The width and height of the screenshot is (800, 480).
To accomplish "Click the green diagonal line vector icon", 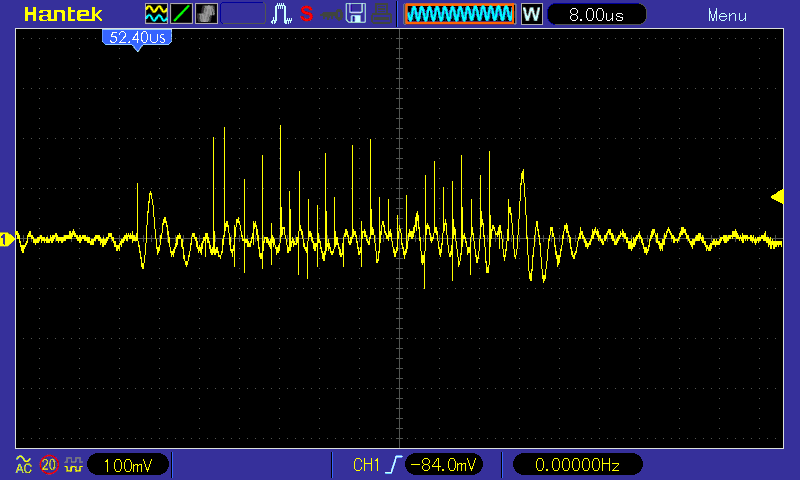I will pyautogui.click(x=181, y=14).
